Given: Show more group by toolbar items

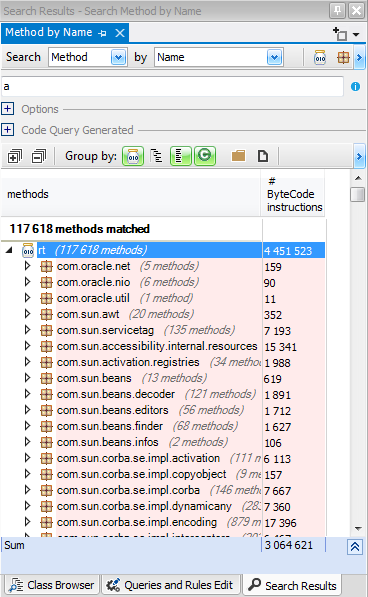Looking at the screenshot, I should (x=359, y=156).
